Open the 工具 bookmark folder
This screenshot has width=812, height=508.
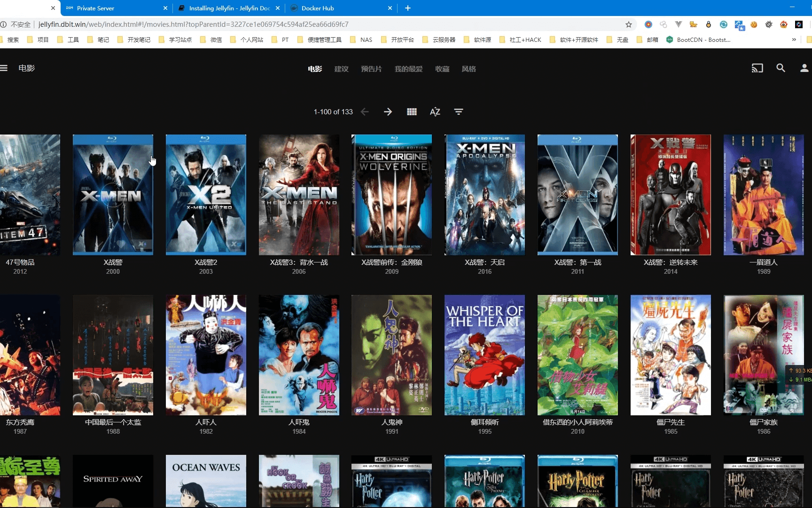pos(68,40)
